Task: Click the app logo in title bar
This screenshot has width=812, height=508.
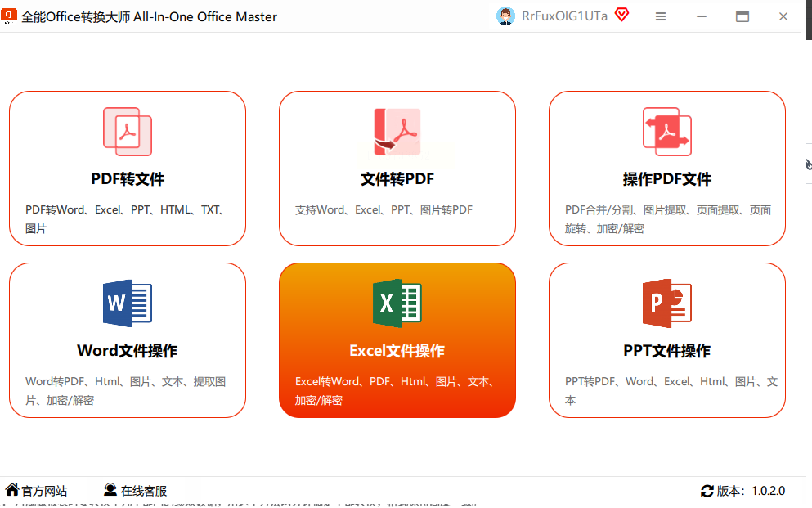Action: (9, 16)
